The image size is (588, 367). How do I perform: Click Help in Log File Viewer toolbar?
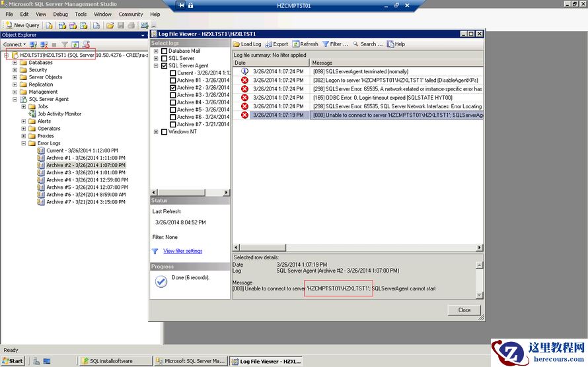pyautogui.click(x=396, y=44)
